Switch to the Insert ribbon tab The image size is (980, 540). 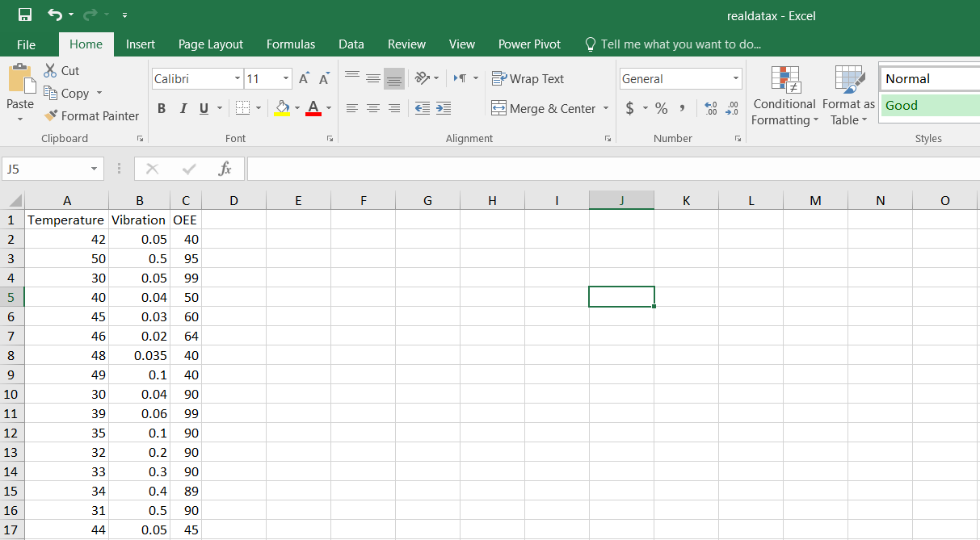tap(141, 44)
